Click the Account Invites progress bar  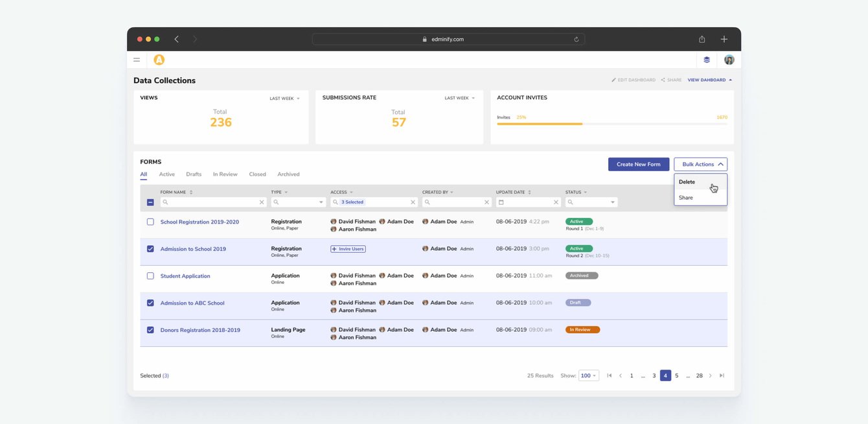(x=611, y=124)
